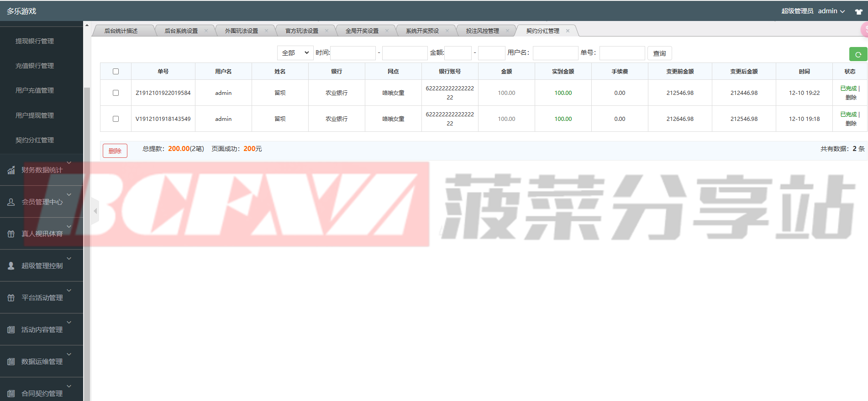Check the row for order Z1912101922019584
Image resolution: width=868 pixels, height=401 pixels.
(x=116, y=93)
